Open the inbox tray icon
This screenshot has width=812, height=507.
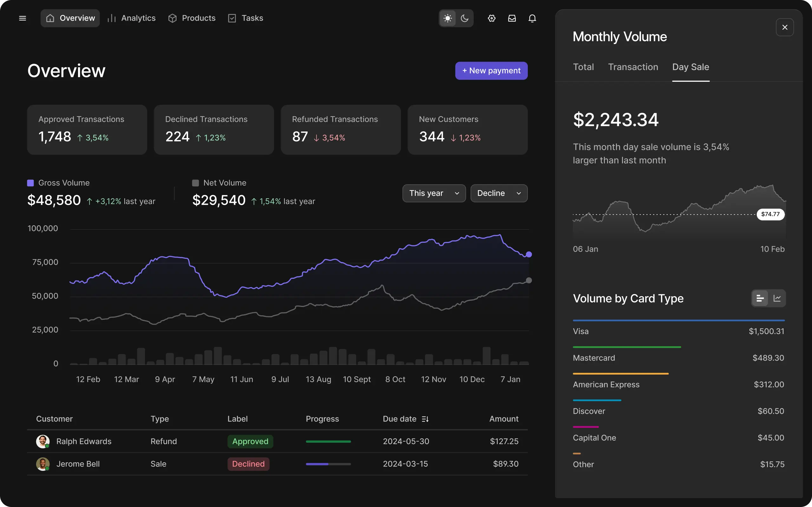pos(512,18)
